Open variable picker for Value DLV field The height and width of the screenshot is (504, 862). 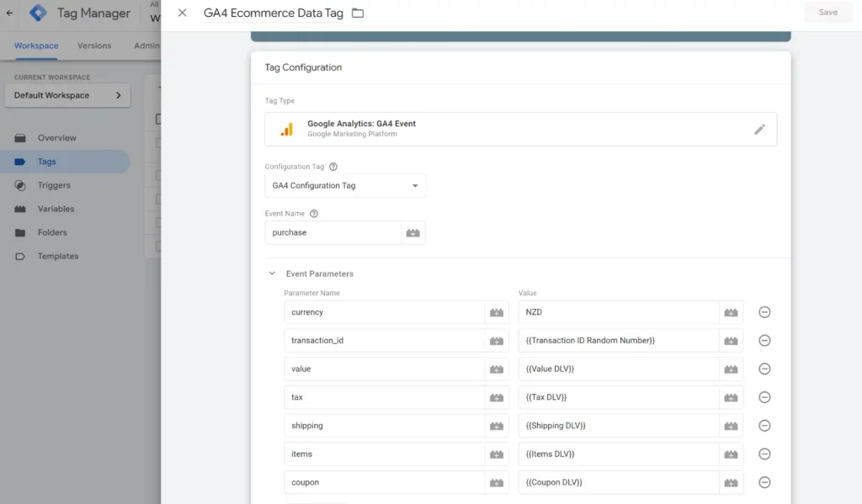coord(731,369)
